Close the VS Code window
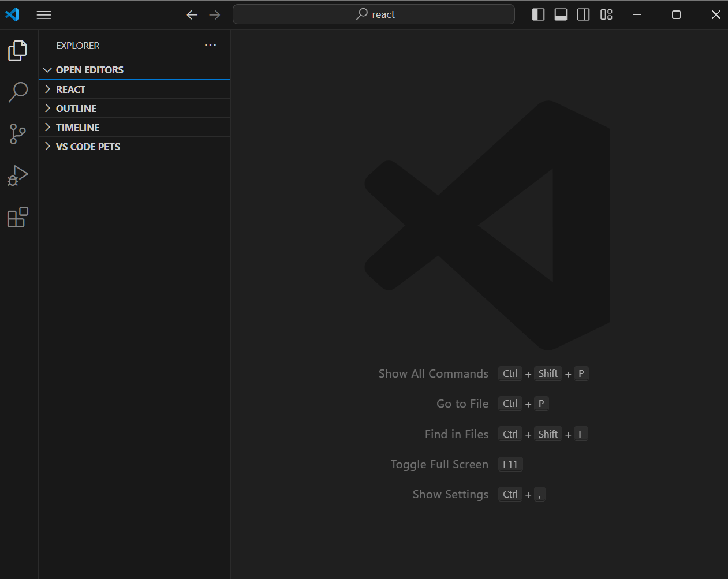The image size is (728, 579). coord(716,14)
